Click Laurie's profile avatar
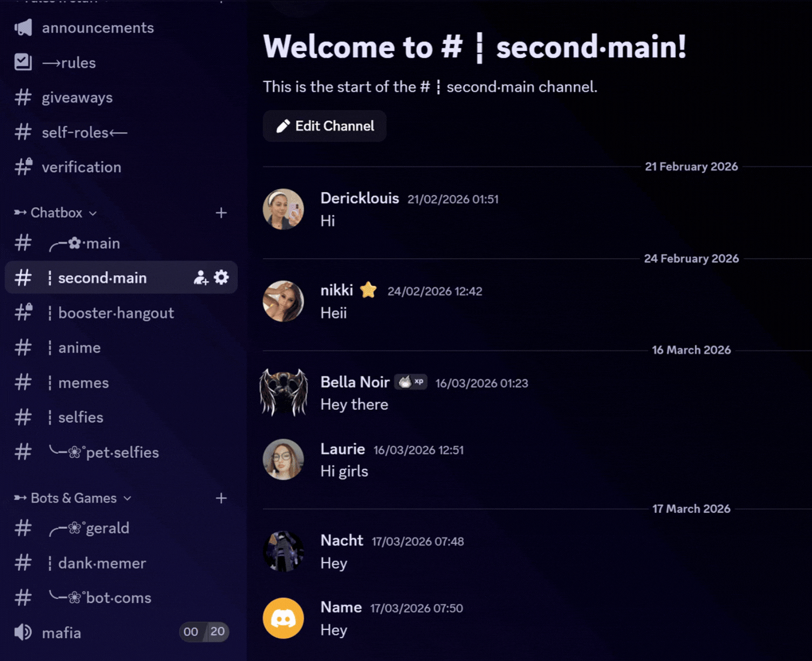Viewport: 812px width, 661px height. point(283,460)
